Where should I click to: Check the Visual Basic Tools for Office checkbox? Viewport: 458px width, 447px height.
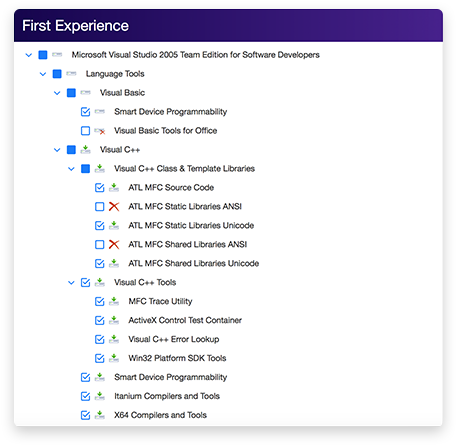tap(86, 131)
